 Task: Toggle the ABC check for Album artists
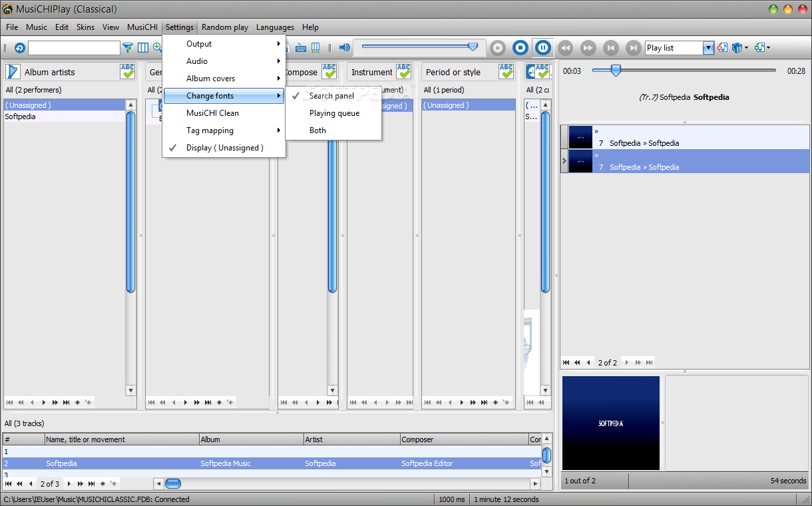coord(128,72)
